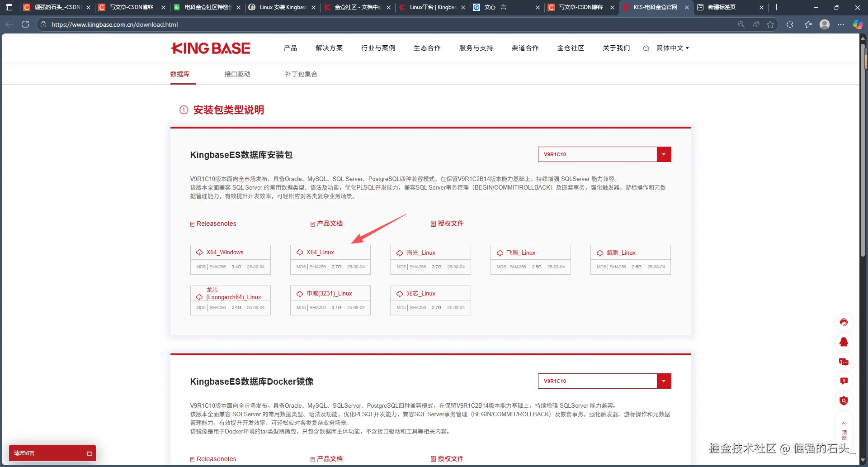Open browser settings and more menu
The image size is (868, 467).
tap(841, 24)
